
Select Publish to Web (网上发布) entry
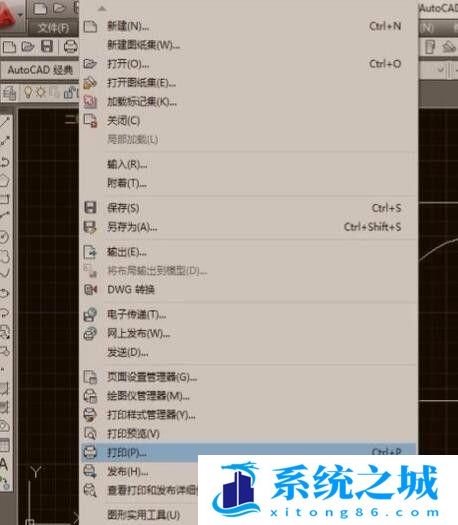point(248,333)
